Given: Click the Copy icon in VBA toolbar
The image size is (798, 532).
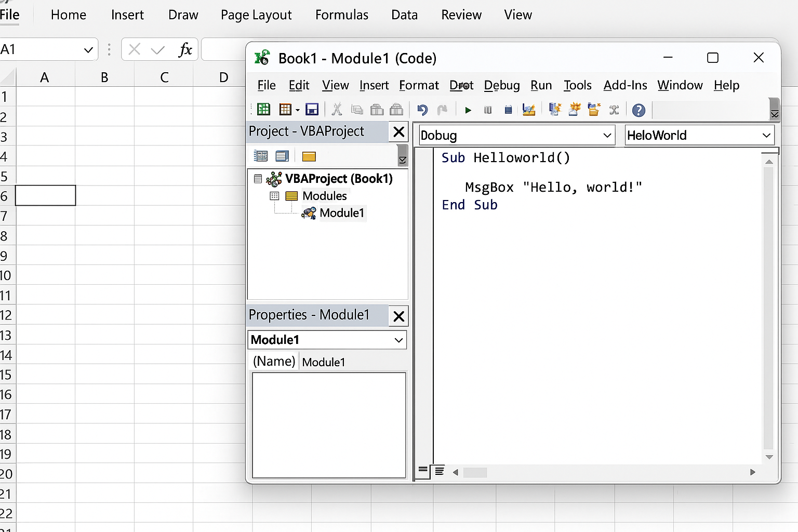Looking at the screenshot, I should click(x=357, y=109).
